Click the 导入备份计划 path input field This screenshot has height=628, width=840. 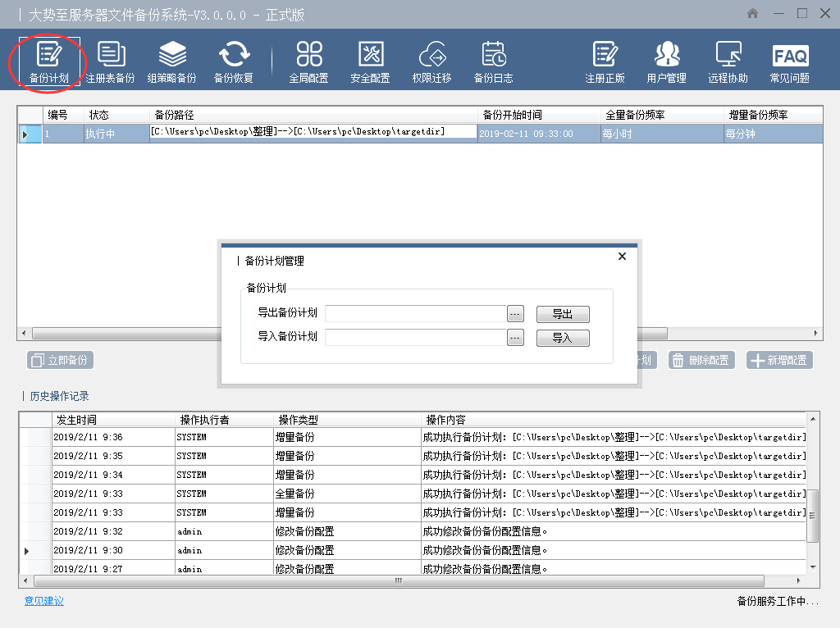coord(415,338)
